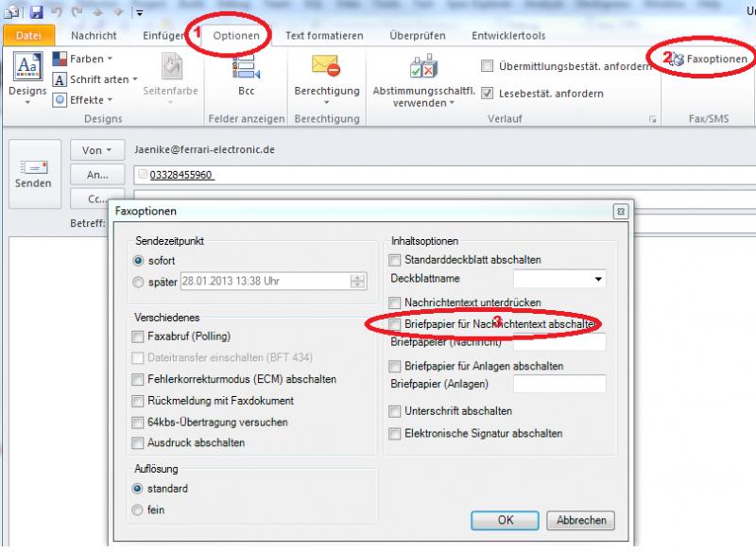This screenshot has width=756, height=552.
Task: Expand the Von sender dropdown
Action: click(96, 150)
